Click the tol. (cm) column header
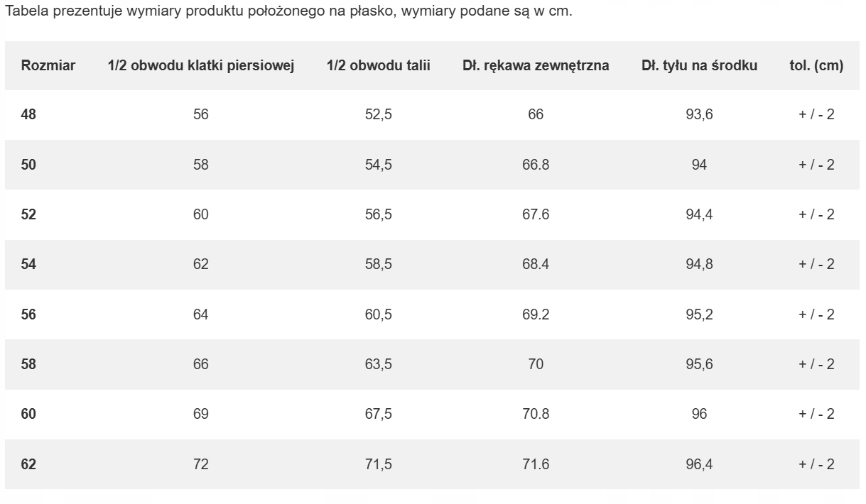The image size is (866, 504). (816, 65)
